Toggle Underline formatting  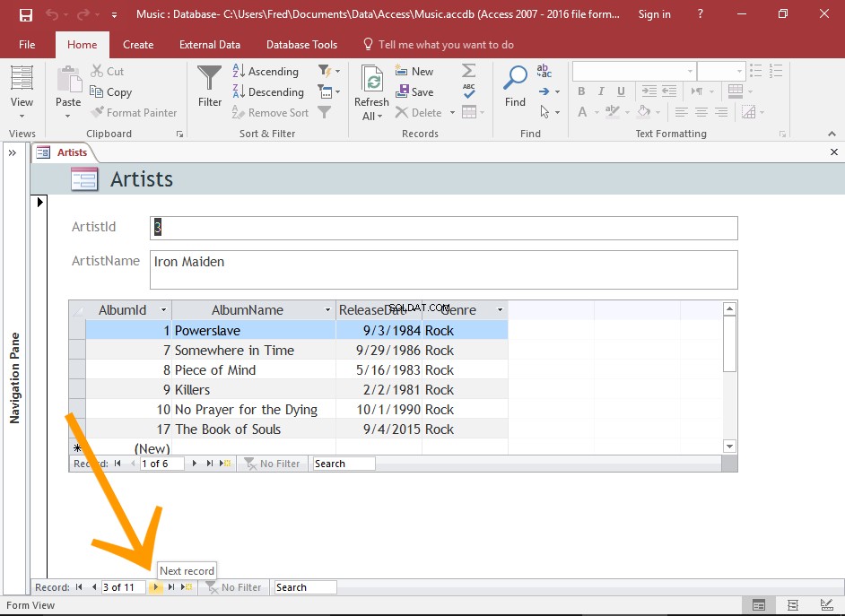pos(621,91)
